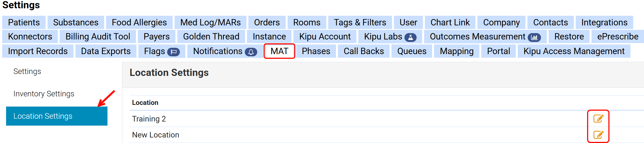
Task: Select Inventory Settings in the sidebar
Action: [x=44, y=94]
